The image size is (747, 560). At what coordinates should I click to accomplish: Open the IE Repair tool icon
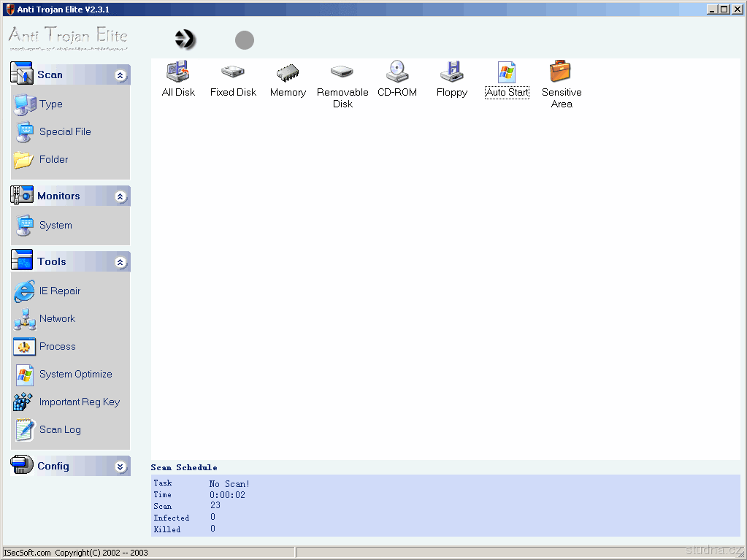24,291
